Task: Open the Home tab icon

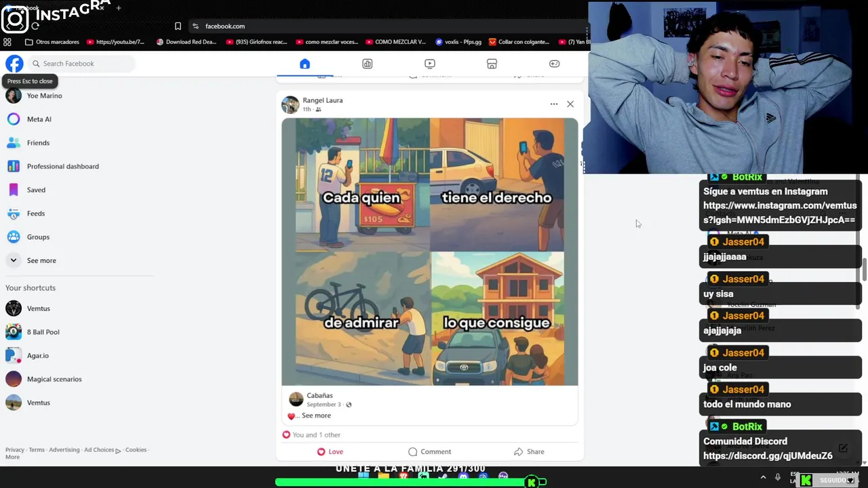Action: pyautogui.click(x=304, y=64)
